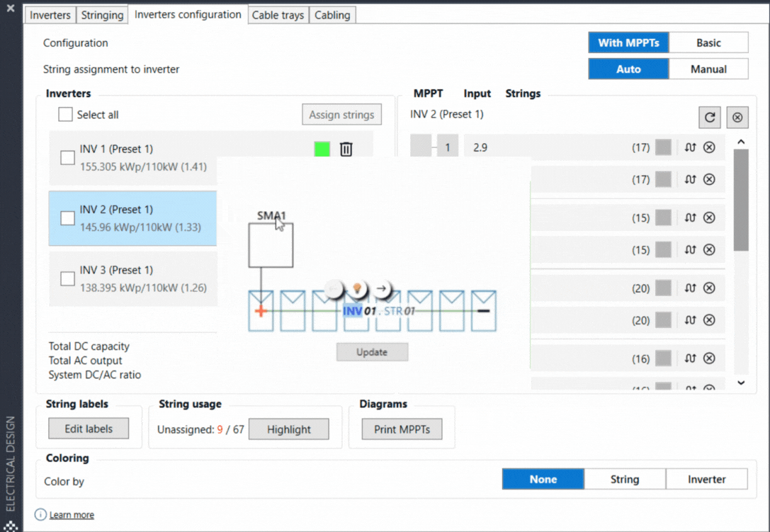Click the green status swatch on INV 1
The width and height of the screenshot is (770, 532).
[322, 149]
